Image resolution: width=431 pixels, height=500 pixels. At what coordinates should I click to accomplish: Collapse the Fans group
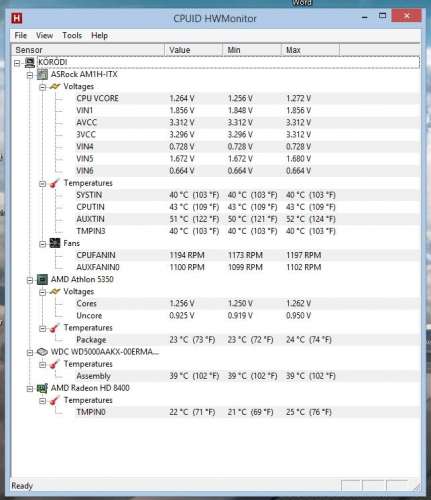[x=42, y=244]
